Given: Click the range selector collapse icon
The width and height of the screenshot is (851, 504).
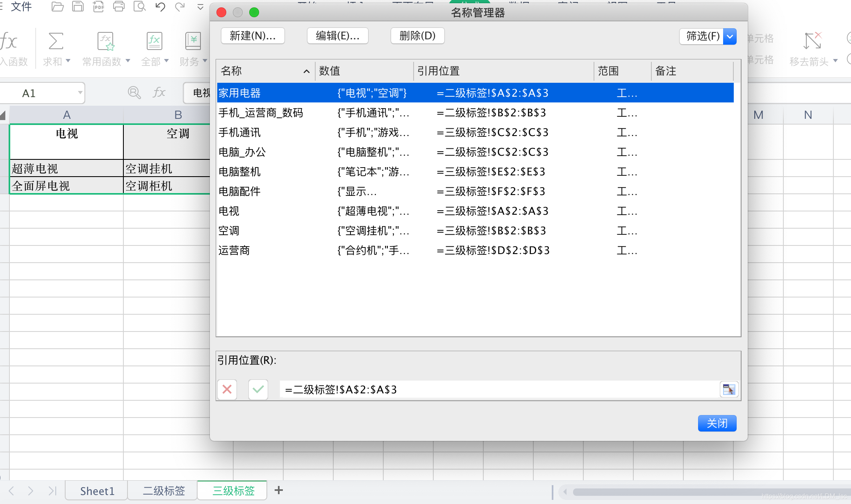Looking at the screenshot, I should tap(729, 389).
